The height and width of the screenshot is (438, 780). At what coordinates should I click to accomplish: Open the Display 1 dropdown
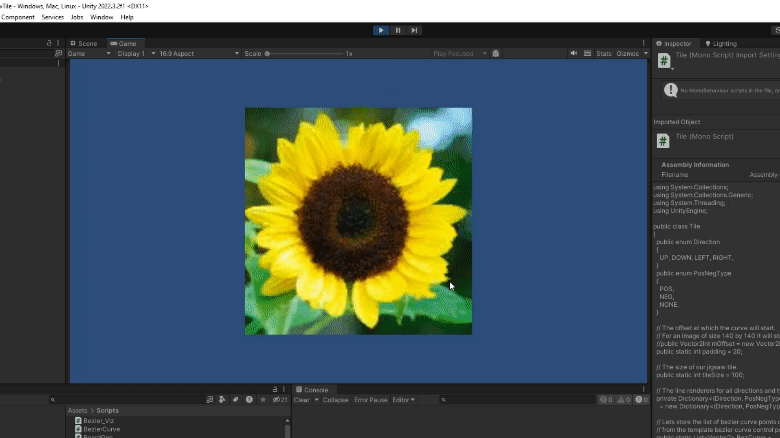pyautogui.click(x=136, y=53)
